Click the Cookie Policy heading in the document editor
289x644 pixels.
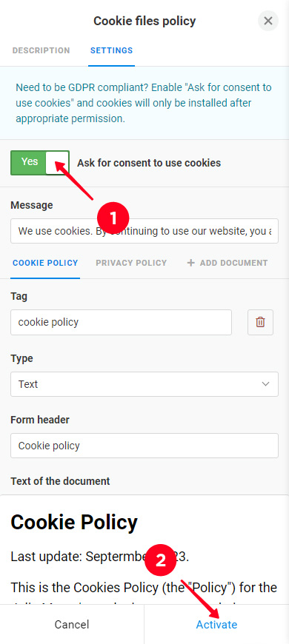(74, 523)
